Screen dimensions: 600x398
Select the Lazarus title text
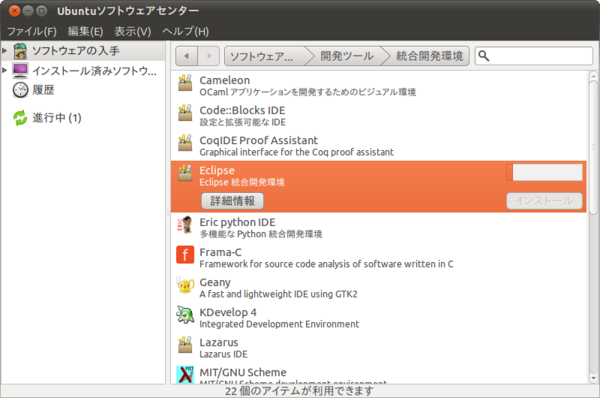(x=219, y=343)
